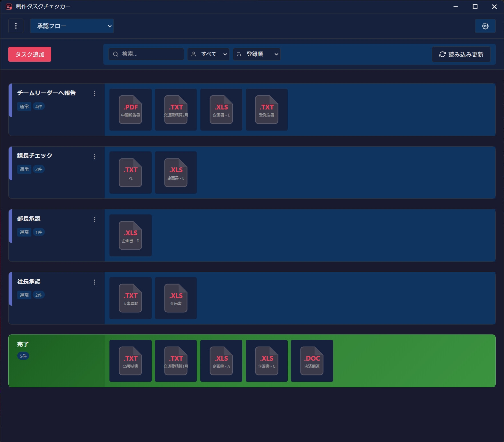The height and width of the screenshot is (442, 504).
Task: Open the 交通費精算2月 TXT file icon
Action: pos(176,109)
